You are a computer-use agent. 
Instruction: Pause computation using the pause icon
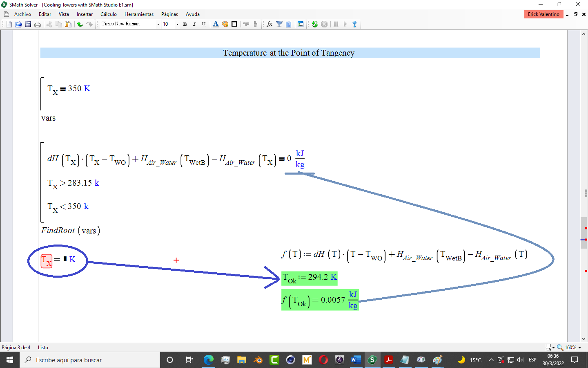[336, 24]
